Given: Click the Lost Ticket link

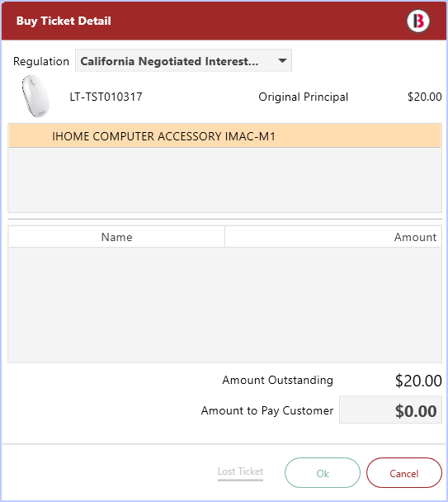Looking at the screenshot, I should pos(240,471).
